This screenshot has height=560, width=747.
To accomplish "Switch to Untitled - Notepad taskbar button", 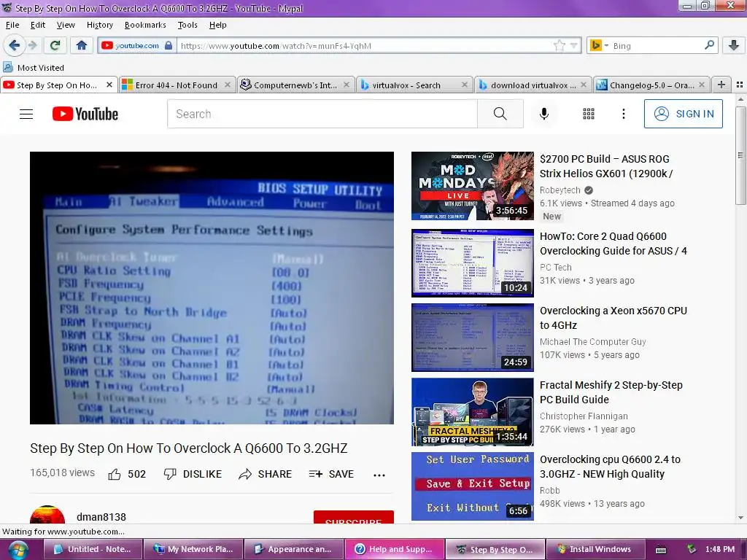I will pos(93,549).
